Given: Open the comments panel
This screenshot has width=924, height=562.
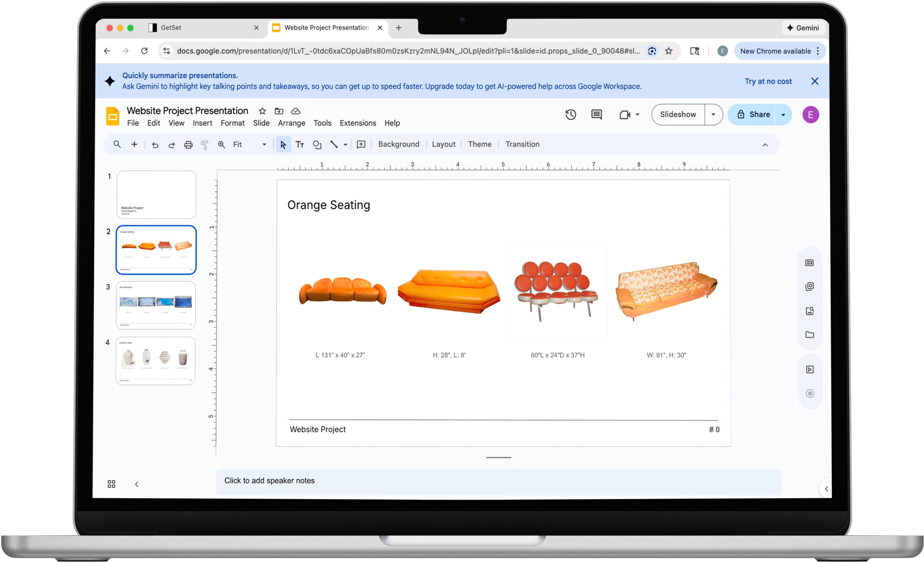Looking at the screenshot, I should click(596, 114).
